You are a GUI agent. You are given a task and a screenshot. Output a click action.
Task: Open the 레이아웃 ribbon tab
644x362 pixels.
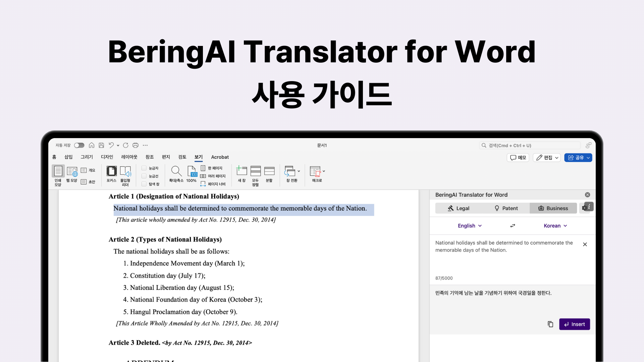point(129,157)
